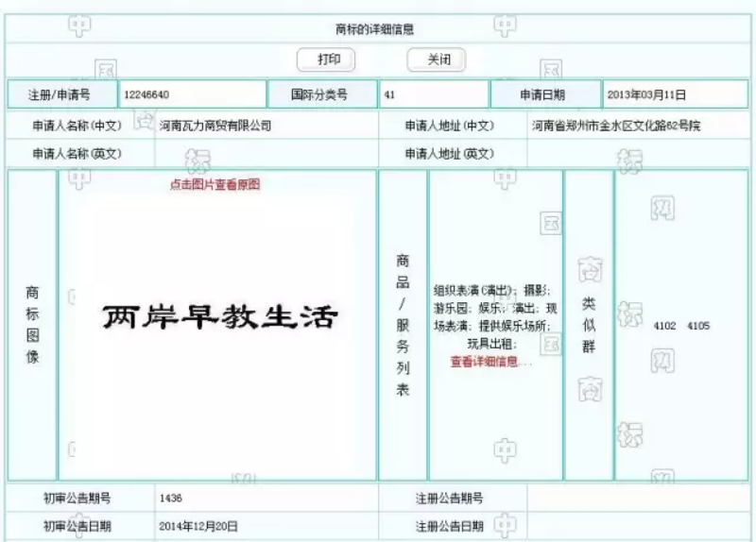This screenshot has height=542, width=756.
Task: Click the 关闭 close button
Action: 437,59
